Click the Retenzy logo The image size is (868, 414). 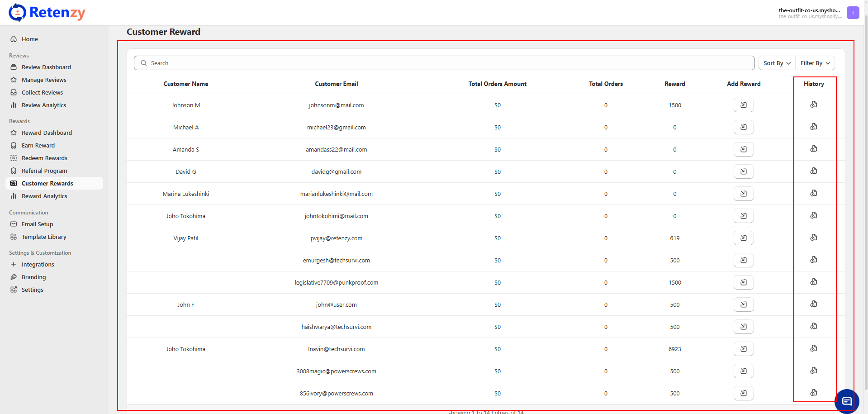47,13
